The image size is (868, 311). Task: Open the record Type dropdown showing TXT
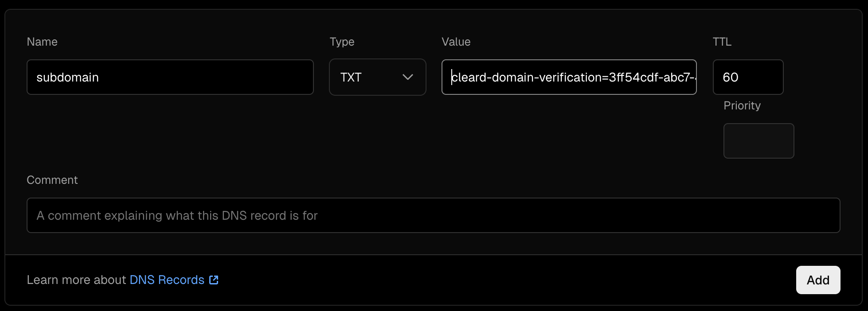point(377,77)
